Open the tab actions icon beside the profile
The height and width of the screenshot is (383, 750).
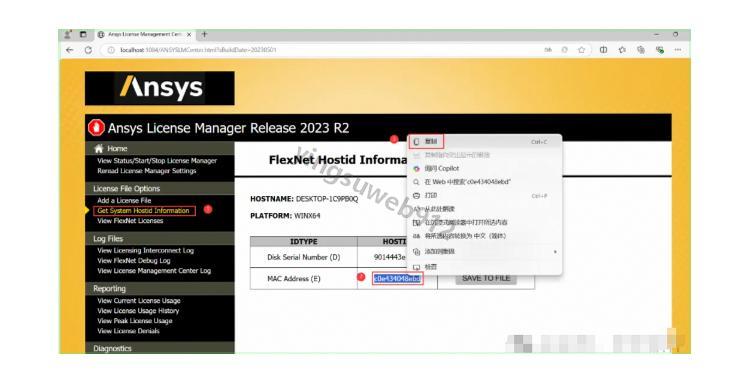point(83,34)
